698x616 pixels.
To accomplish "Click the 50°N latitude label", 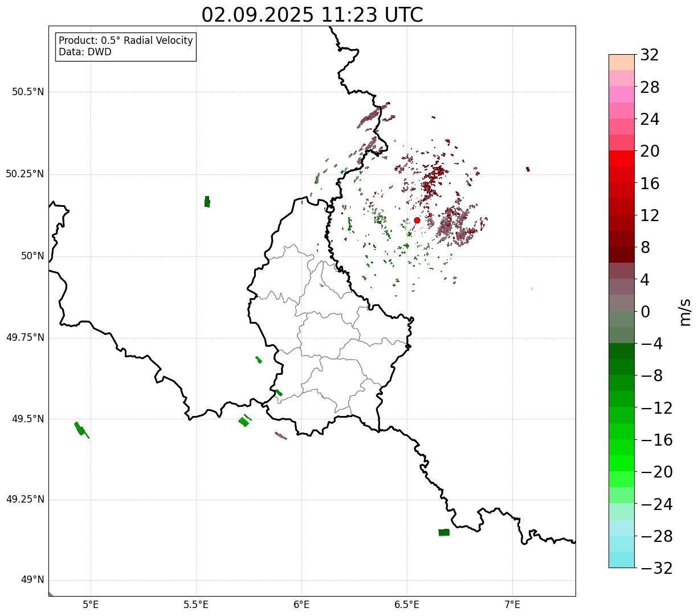I will (x=32, y=256).
